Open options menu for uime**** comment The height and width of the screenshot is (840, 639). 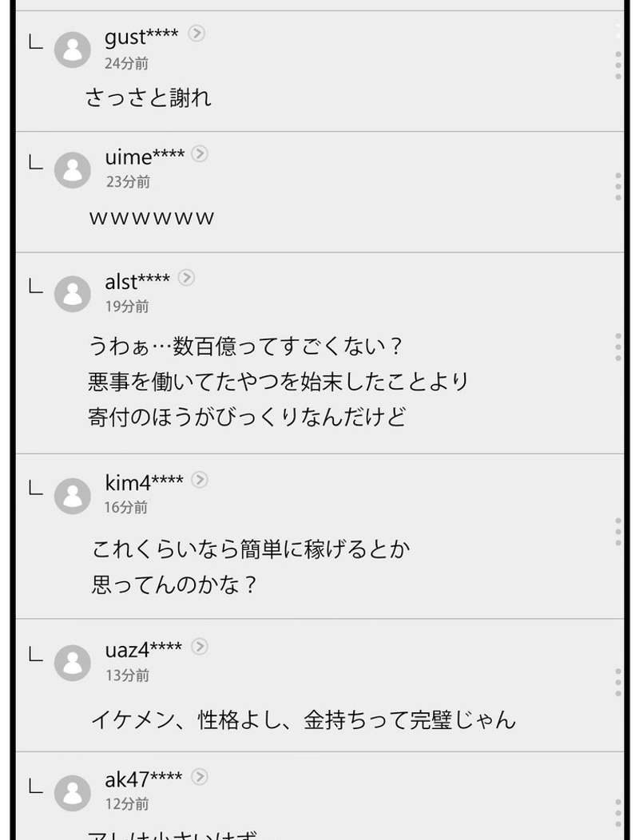click(x=618, y=186)
